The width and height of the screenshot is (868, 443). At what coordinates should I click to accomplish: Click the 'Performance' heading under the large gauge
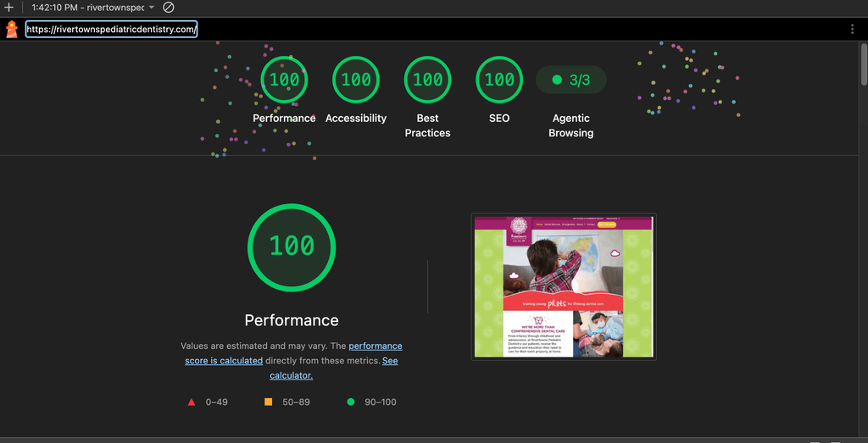pos(292,320)
